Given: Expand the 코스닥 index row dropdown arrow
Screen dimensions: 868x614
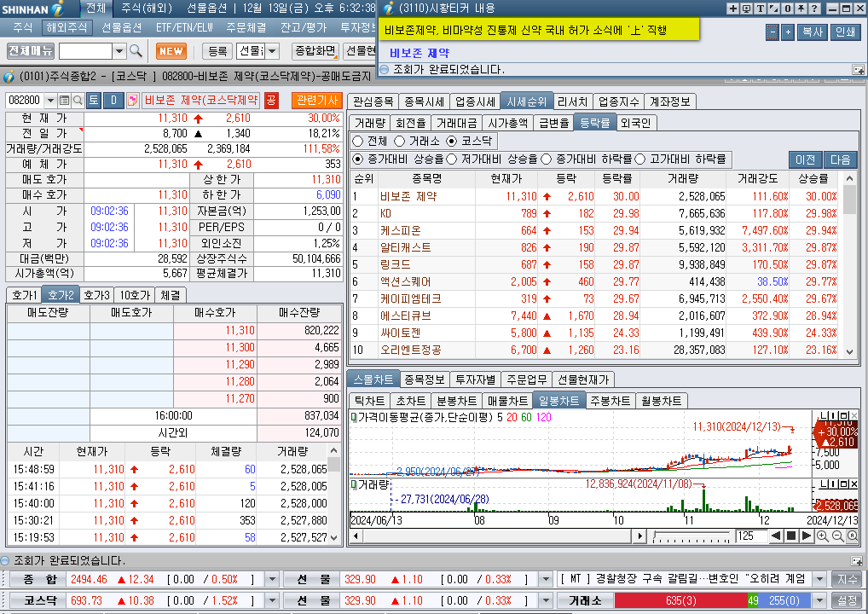Looking at the screenshot, I should (272, 600).
